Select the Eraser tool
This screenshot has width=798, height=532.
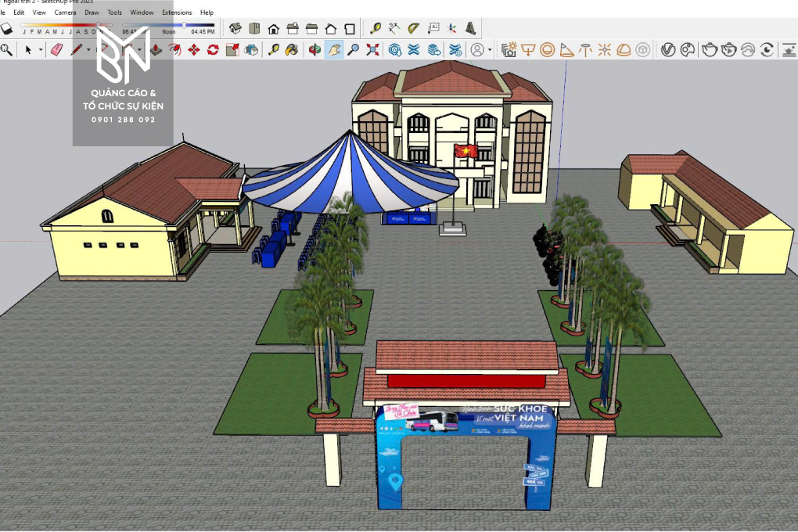pos(56,50)
